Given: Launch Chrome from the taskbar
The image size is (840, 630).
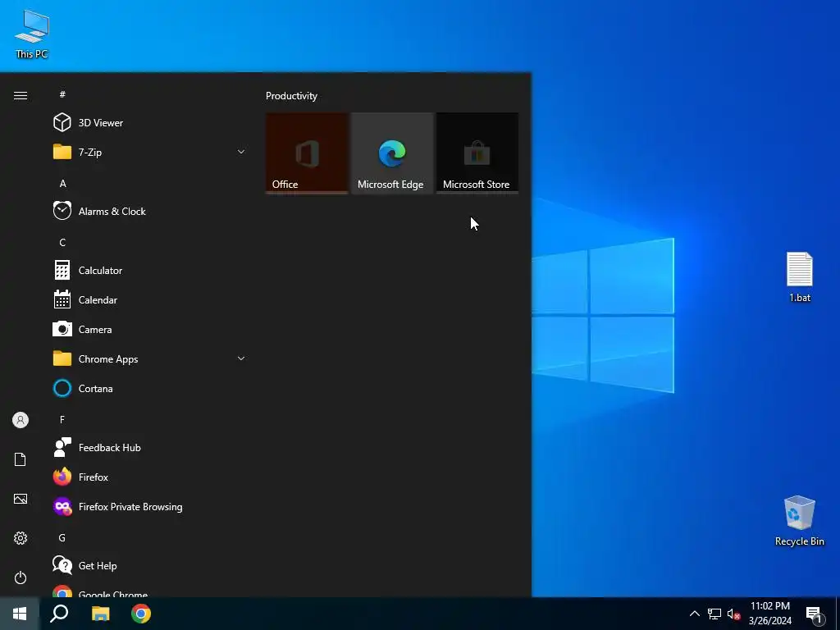Looking at the screenshot, I should 141,614.
